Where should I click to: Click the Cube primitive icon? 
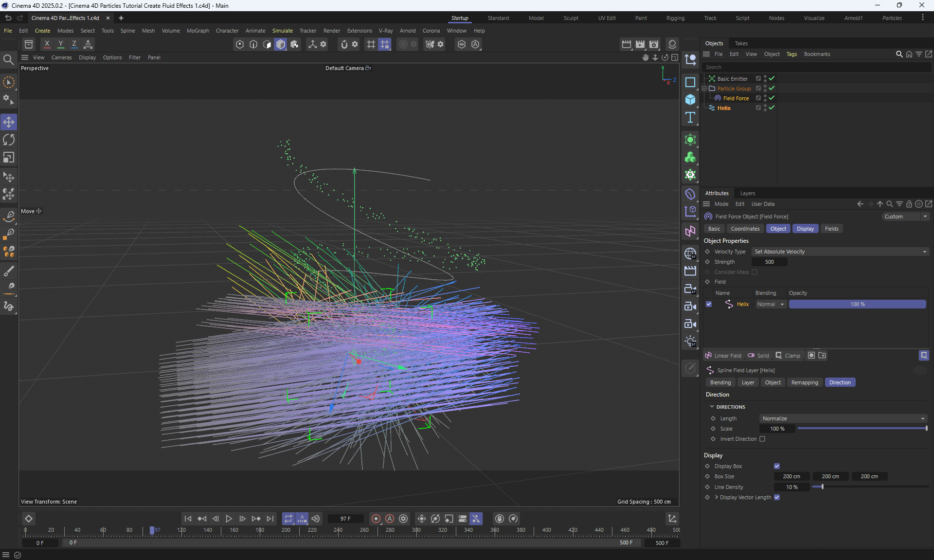pos(690,100)
